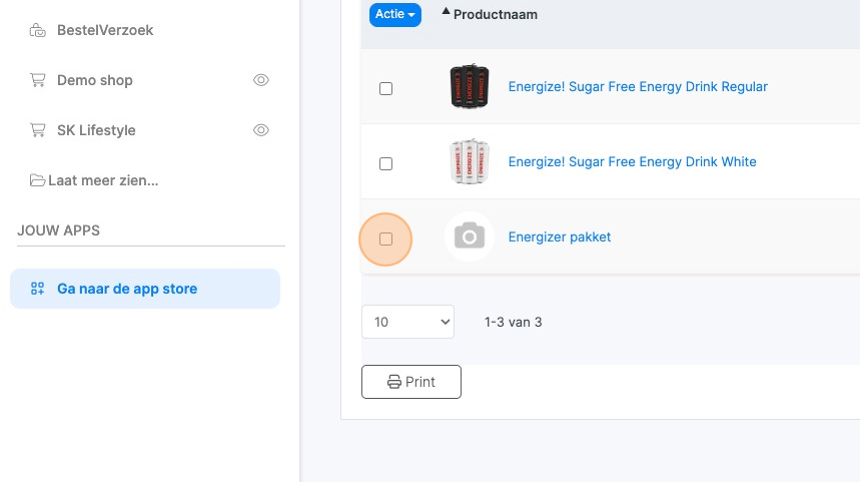Viewport: 860px width, 482px height.
Task: Click the folder icon beside Laat meer zien
Action: click(x=38, y=181)
